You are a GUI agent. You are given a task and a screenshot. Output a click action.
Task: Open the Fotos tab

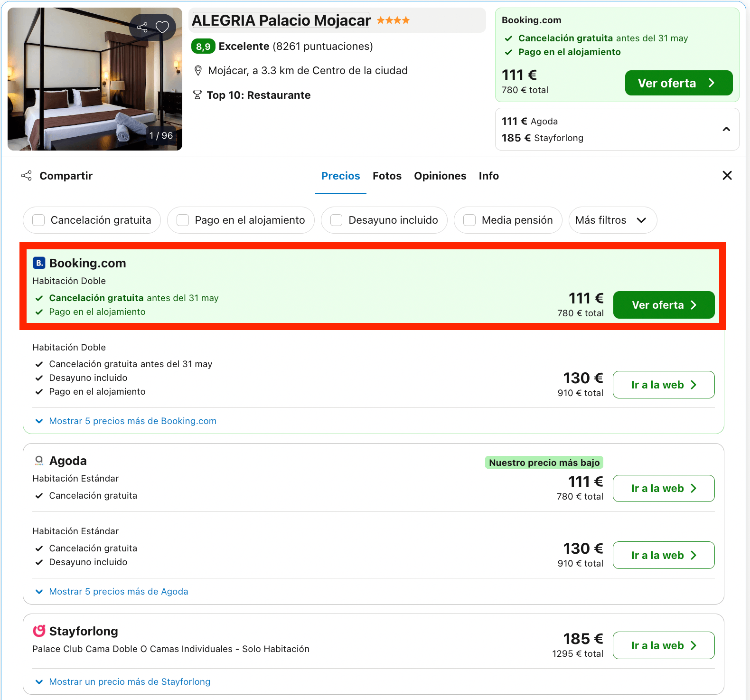point(387,176)
